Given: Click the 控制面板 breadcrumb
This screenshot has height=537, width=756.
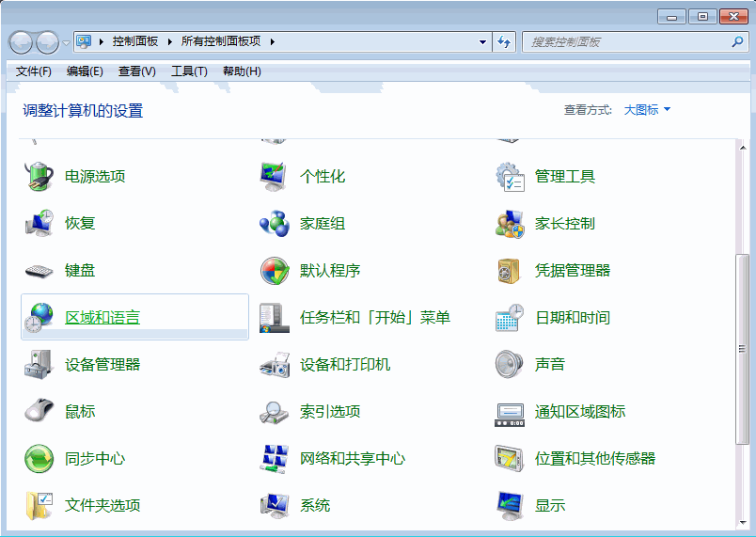Looking at the screenshot, I should [135, 41].
